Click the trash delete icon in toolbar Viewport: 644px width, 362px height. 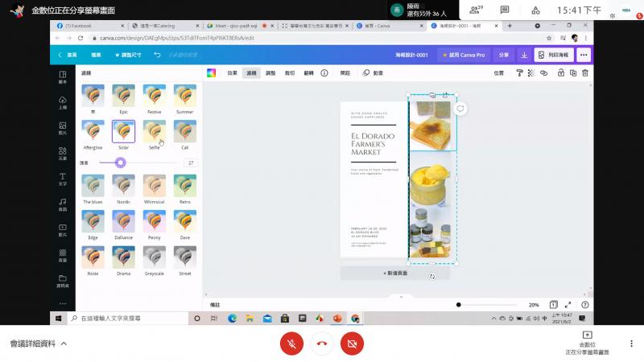pyautogui.click(x=585, y=72)
